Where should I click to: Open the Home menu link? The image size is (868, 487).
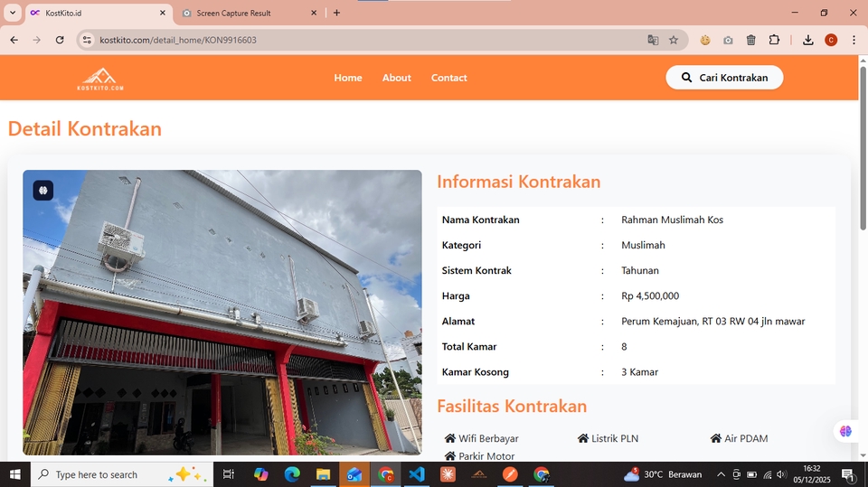click(347, 78)
